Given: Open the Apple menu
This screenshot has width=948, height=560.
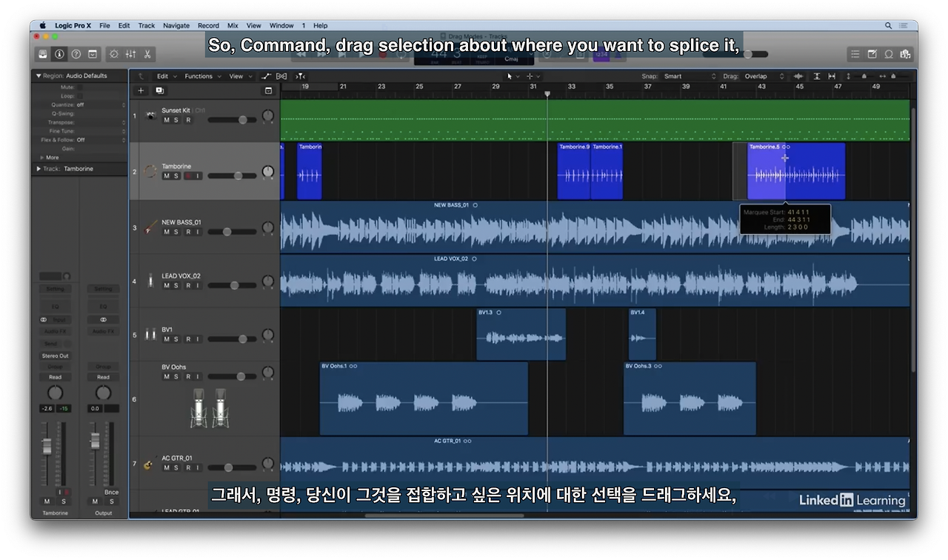Looking at the screenshot, I should click(x=43, y=25).
